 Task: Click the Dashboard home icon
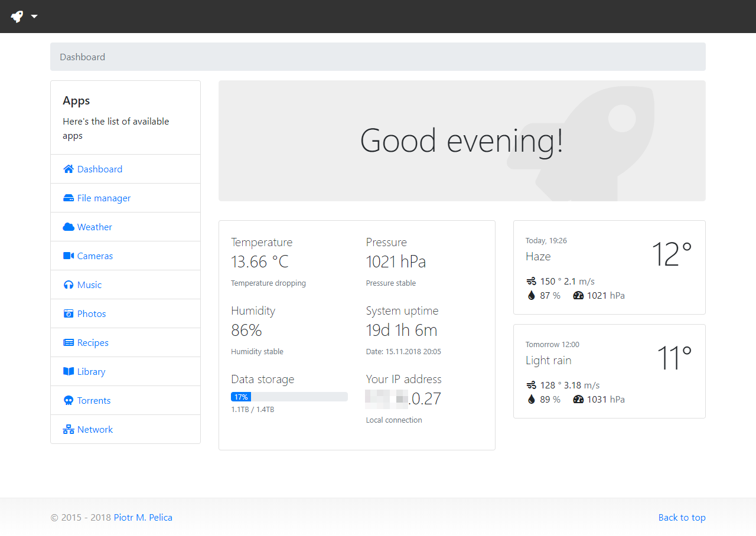click(69, 169)
